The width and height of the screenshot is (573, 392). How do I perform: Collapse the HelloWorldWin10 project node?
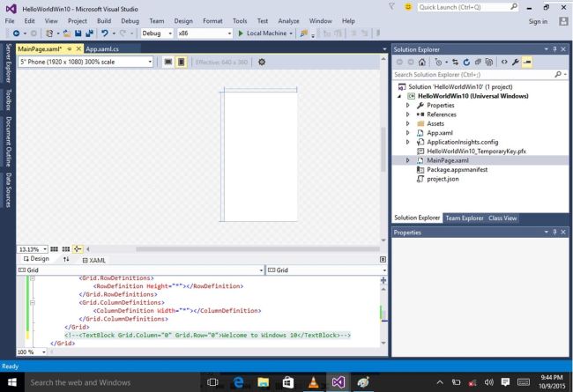[x=399, y=96]
